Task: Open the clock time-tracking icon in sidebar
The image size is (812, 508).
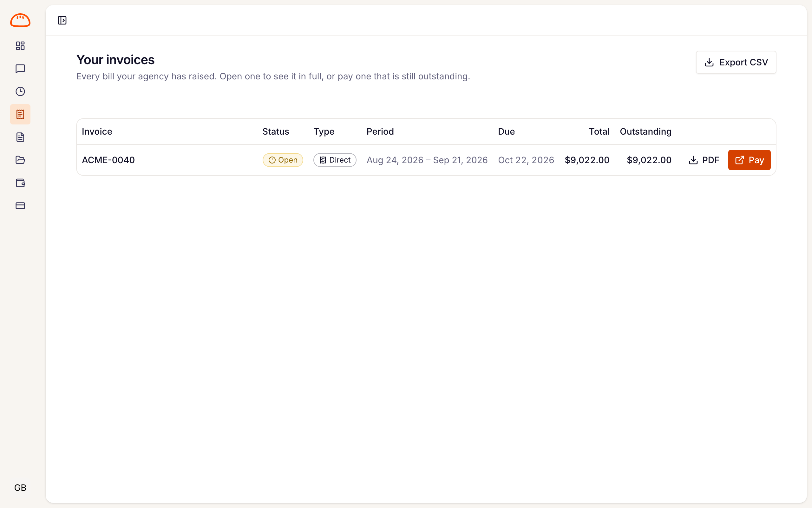Action: (x=20, y=91)
